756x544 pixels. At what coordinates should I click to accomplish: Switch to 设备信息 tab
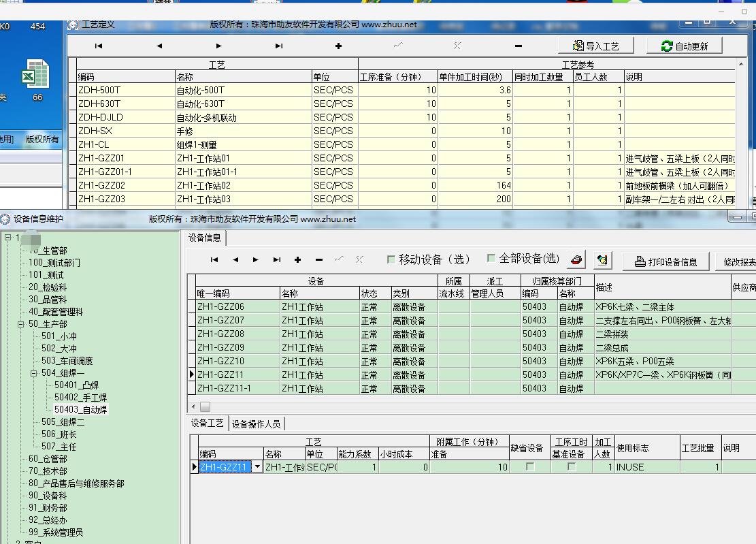(x=204, y=238)
